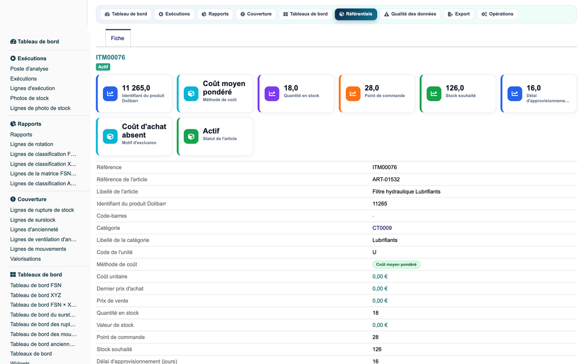588x364 pixels.
Task: Click the play icon beside the Exécutions sidebar heading
Action: pos(13,58)
